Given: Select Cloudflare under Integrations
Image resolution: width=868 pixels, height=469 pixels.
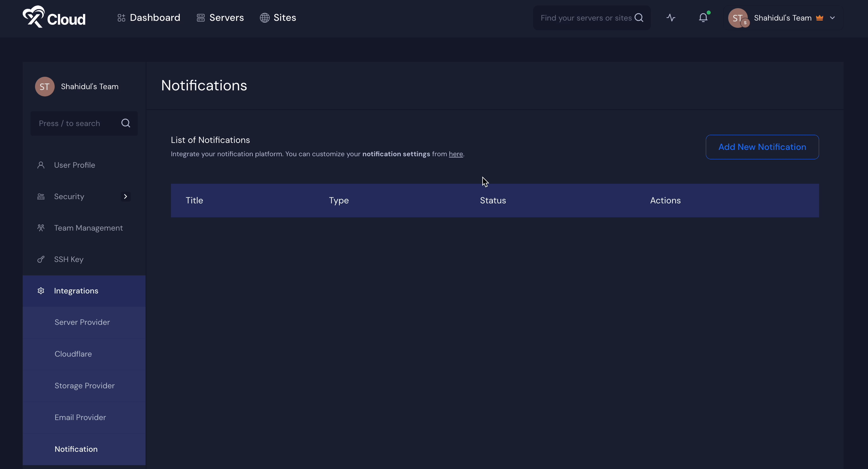Looking at the screenshot, I should coord(73,354).
